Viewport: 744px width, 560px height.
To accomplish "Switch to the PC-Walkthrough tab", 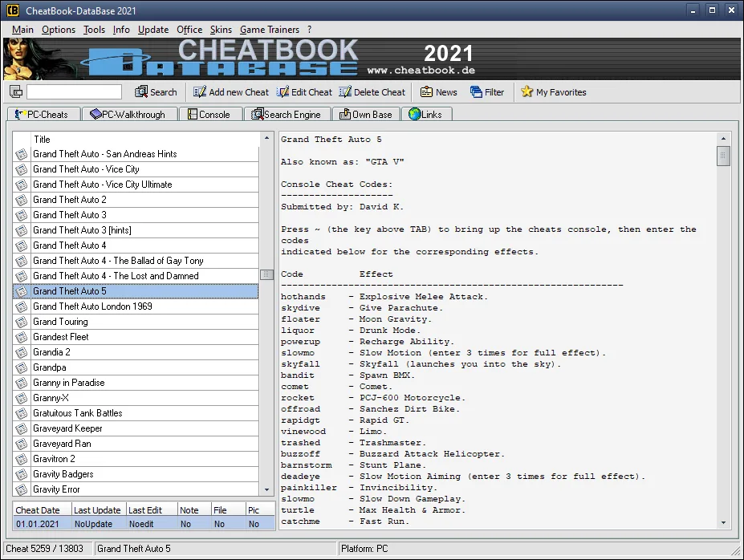I will click(x=129, y=114).
